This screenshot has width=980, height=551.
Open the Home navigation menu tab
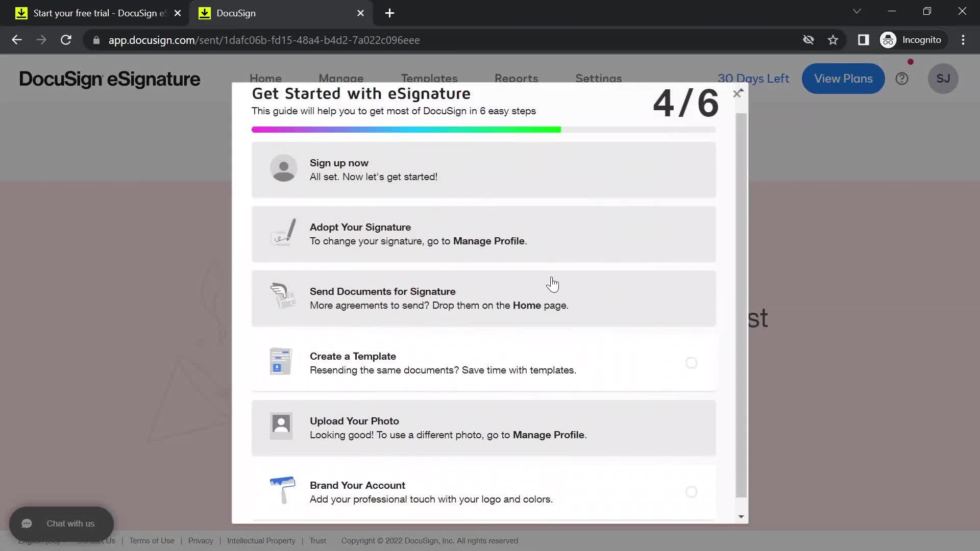tap(265, 78)
